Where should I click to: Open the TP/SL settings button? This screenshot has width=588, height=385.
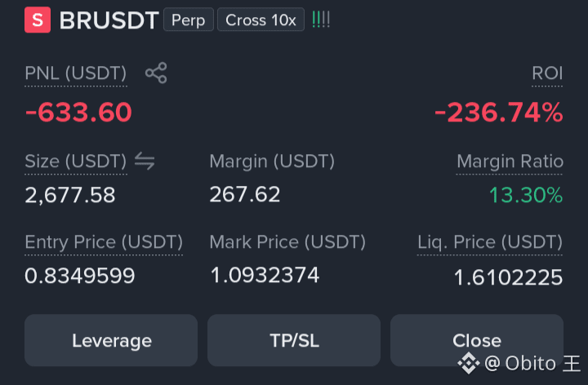tap(294, 340)
